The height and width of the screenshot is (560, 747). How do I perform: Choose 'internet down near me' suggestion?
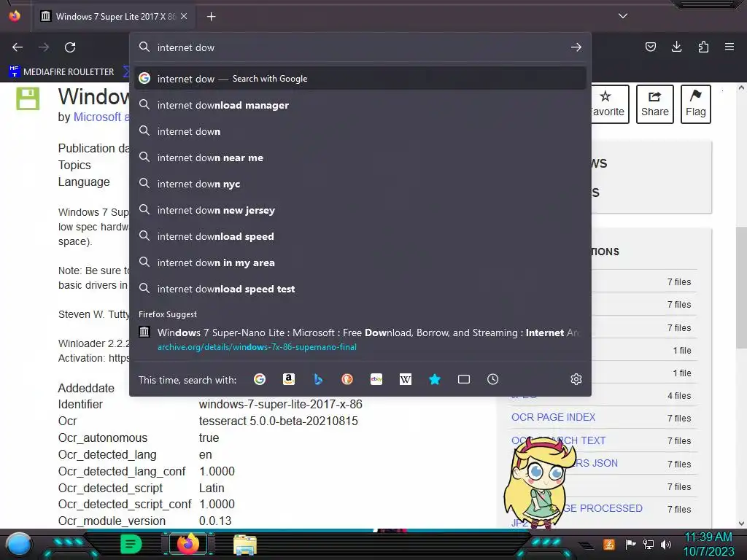[360, 157]
